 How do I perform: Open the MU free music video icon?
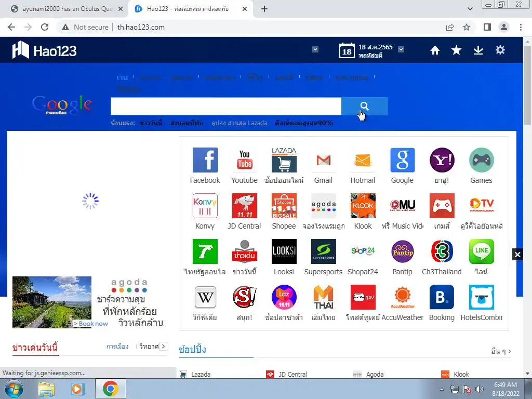tap(403, 206)
